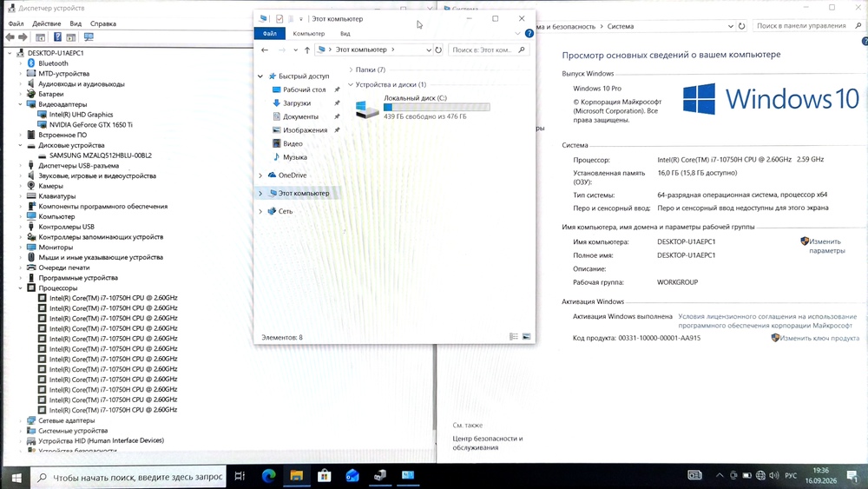
Task: Switch Explorer to large icons view
Action: click(527, 337)
